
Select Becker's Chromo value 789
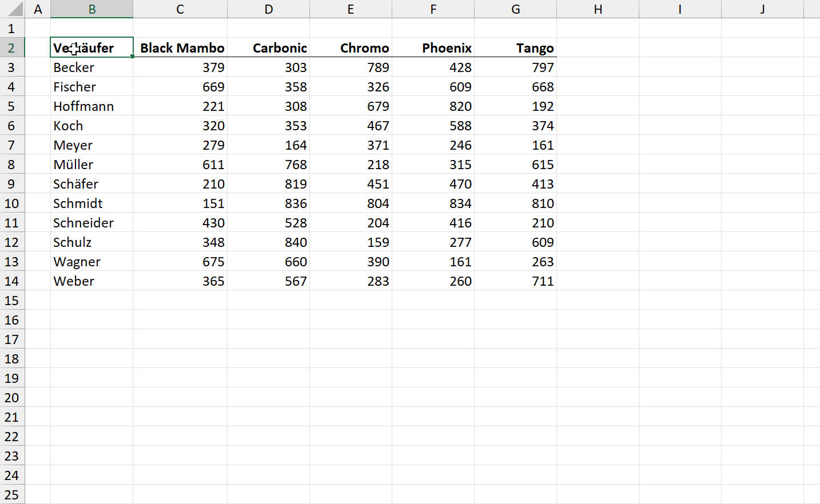tap(351, 67)
